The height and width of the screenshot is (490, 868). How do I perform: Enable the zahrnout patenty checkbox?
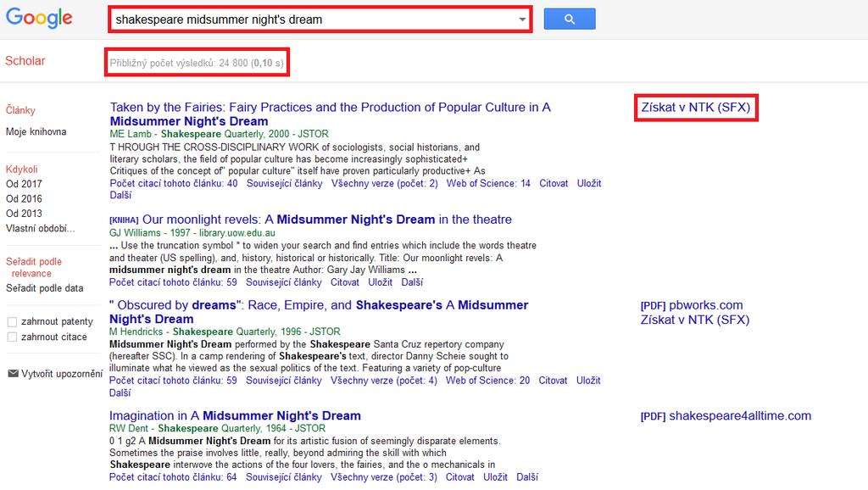(x=12, y=321)
